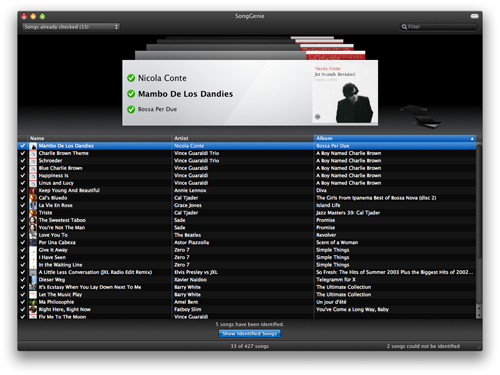
Task: Click the toolbar toggle pill button in title bar
Action: coord(475,16)
